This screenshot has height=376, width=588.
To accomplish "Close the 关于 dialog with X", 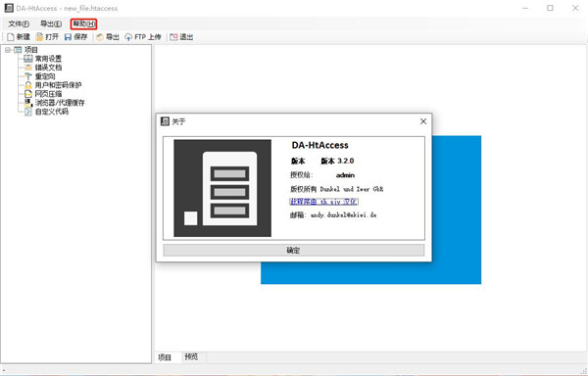I will pyautogui.click(x=423, y=121).
